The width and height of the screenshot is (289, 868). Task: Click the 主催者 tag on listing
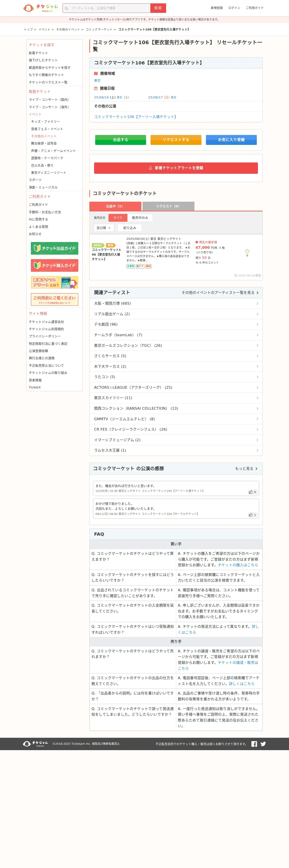131,266
